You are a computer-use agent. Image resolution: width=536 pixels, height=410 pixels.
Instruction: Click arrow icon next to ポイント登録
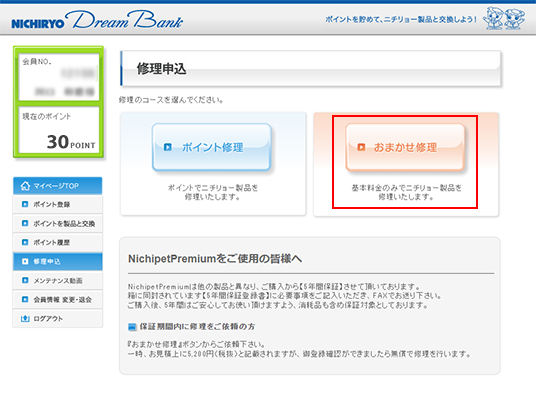pyautogui.click(x=25, y=204)
